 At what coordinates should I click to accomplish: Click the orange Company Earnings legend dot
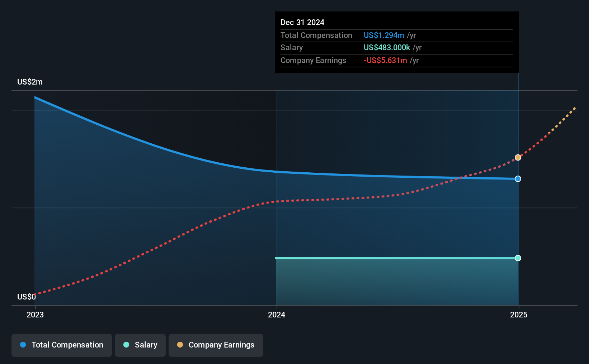point(180,345)
